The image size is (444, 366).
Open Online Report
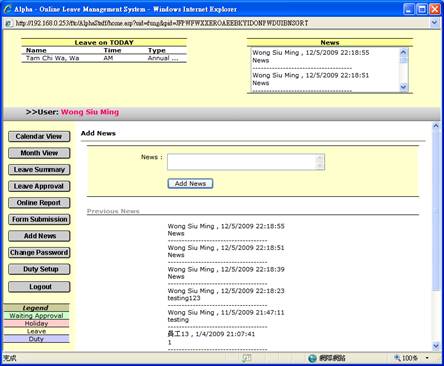(39, 203)
